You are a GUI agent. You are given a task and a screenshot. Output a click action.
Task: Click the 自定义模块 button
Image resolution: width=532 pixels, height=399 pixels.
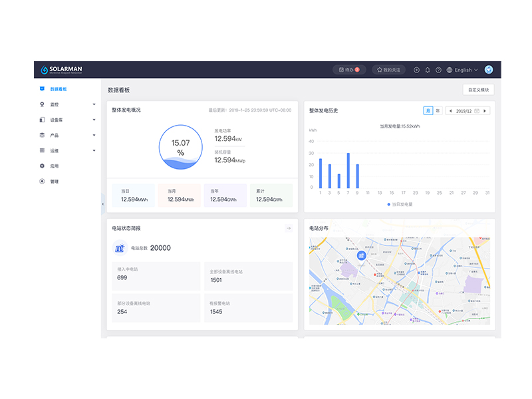click(478, 90)
